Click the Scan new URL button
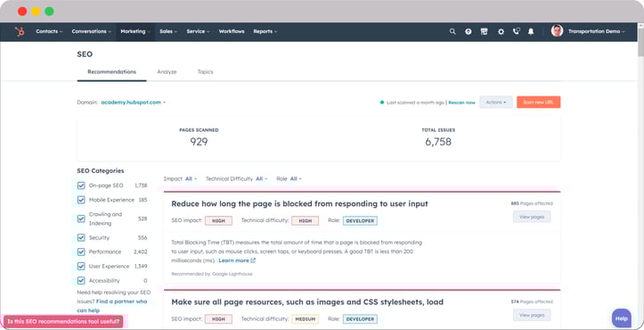The height and width of the screenshot is (330, 644). coord(538,103)
